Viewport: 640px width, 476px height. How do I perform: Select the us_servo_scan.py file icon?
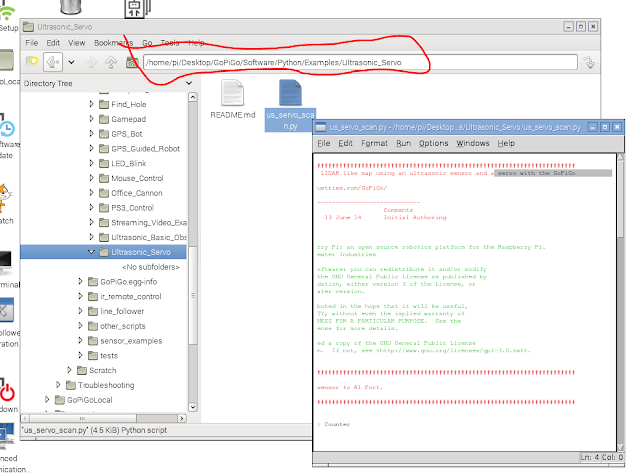coord(290,92)
